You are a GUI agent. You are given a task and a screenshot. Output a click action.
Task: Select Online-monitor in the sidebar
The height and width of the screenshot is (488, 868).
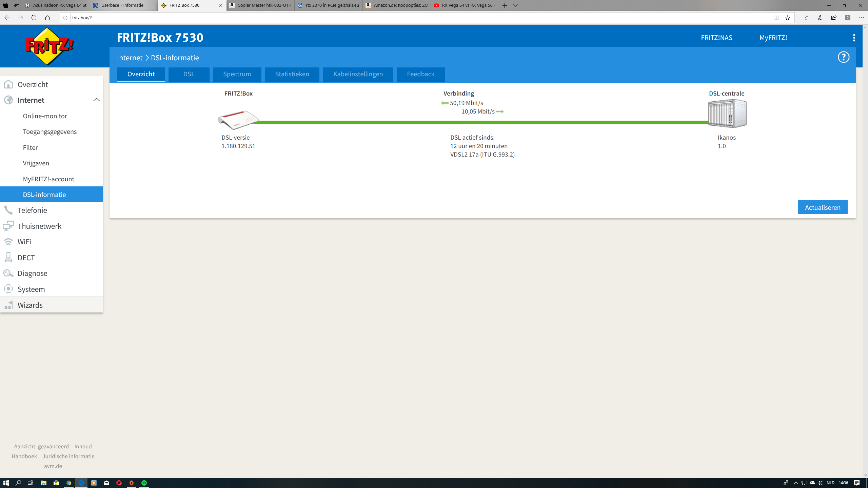tap(45, 116)
